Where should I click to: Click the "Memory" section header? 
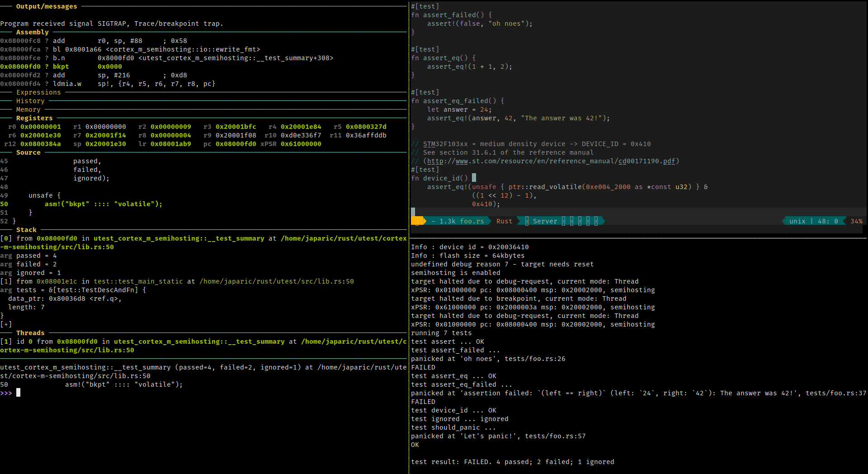28,109
